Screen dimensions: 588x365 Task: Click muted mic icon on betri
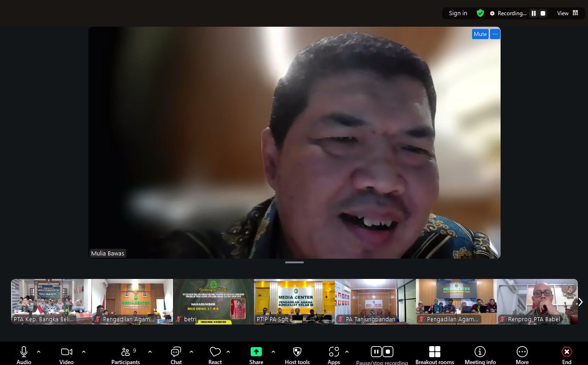(x=179, y=319)
